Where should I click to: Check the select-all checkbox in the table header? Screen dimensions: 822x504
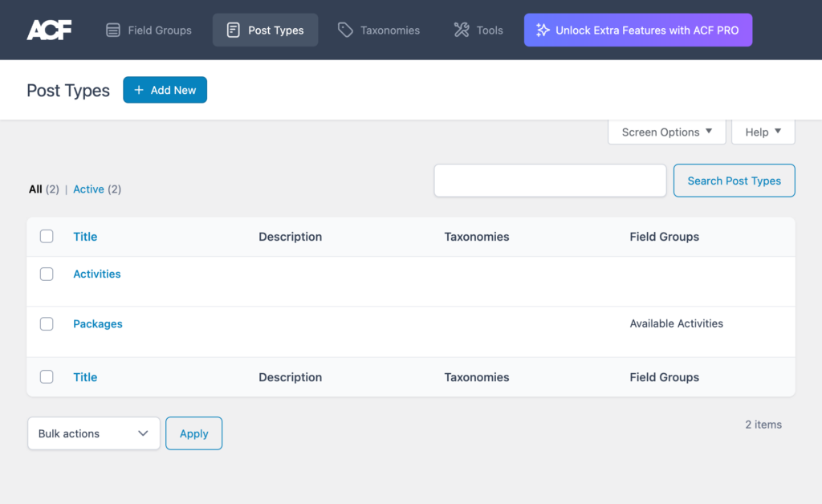(47, 236)
